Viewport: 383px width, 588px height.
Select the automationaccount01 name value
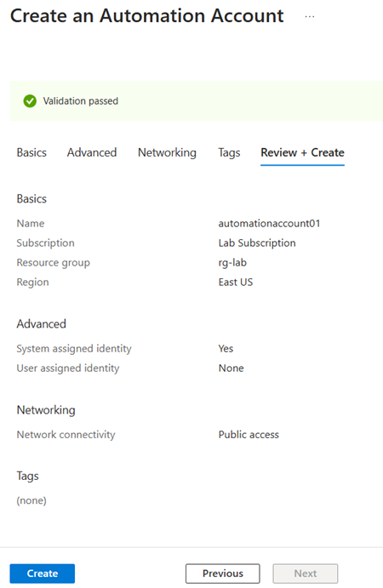coord(269,224)
